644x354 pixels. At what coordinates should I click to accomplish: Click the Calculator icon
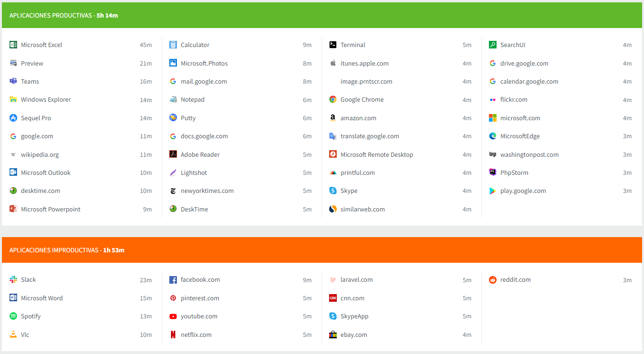(x=173, y=45)
